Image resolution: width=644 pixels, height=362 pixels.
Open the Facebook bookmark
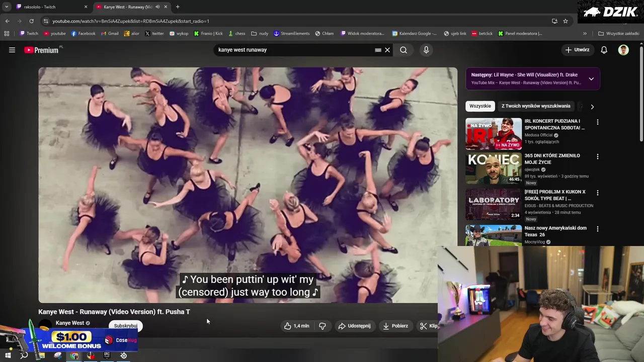click(x=83, y=34)
